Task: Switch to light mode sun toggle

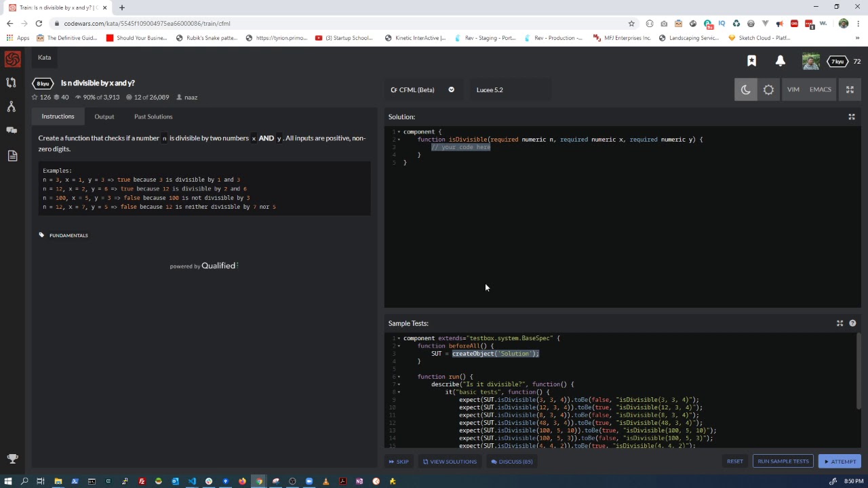Action: 768,89
